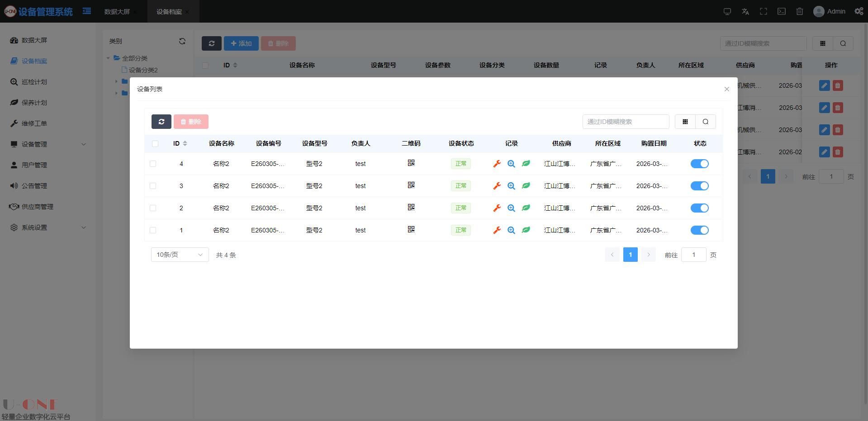Expand the 设备管理 sidebar menu
Screen dimensions: 868x421
[47, 144]
